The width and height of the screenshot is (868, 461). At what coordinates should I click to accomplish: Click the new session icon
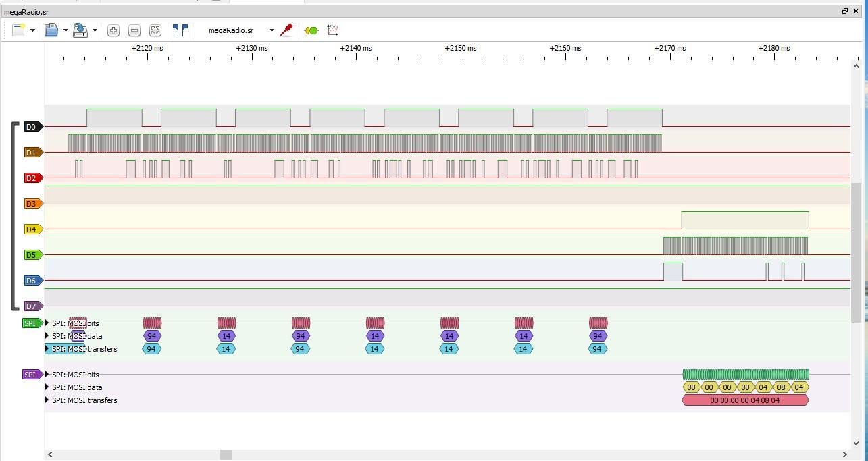[x=19, y=30]
